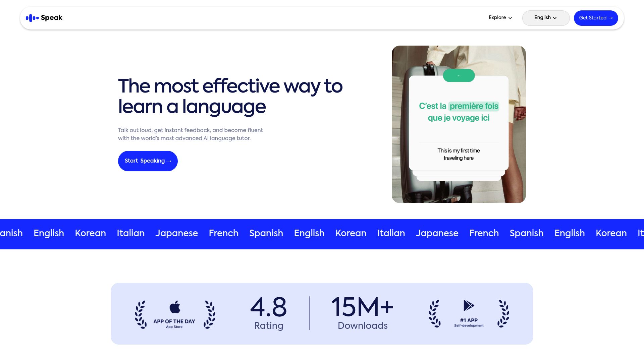Click the green microphone pill on the flashcard
Image resolution: width=644 pixels, height=362 pixels.
459,75
